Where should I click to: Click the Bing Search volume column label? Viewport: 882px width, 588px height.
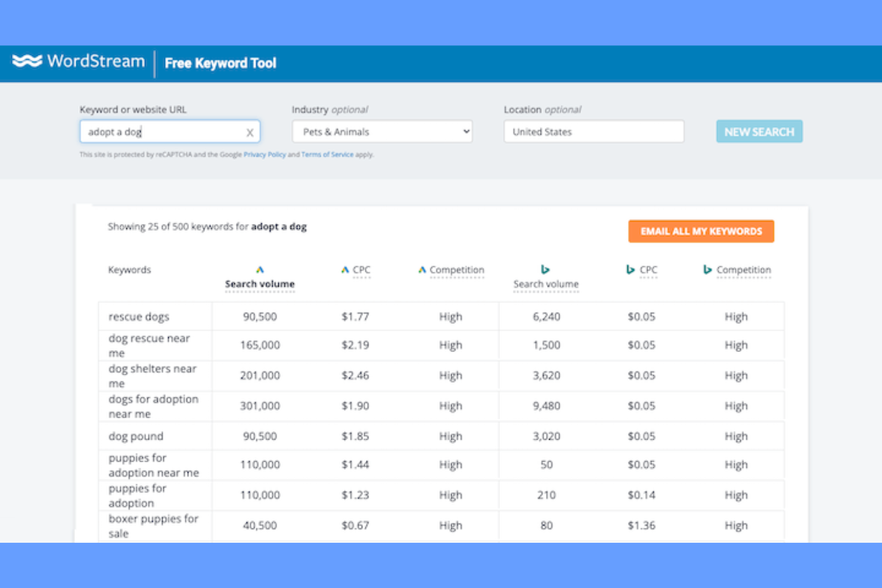coord(546,284)
